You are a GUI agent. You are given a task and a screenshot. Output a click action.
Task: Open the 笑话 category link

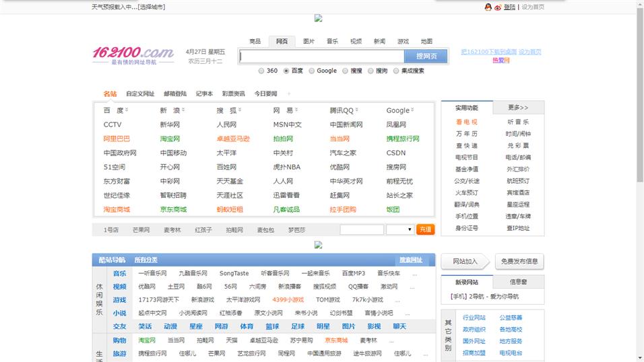point(145,326)
